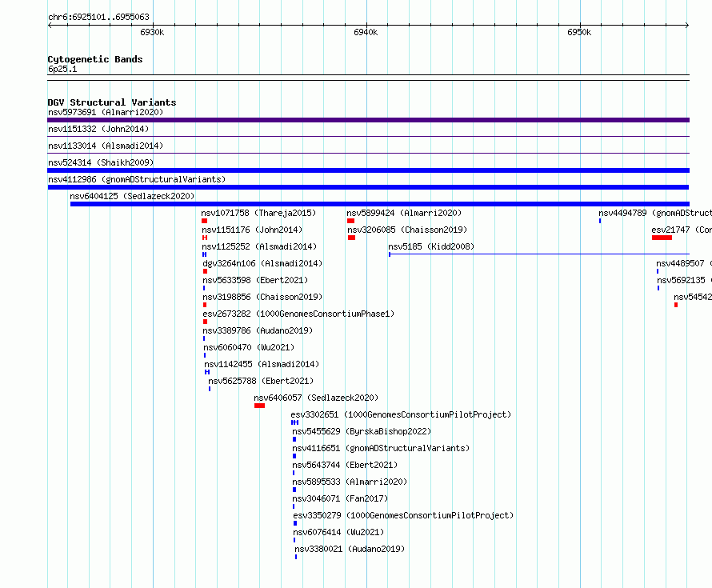Image resolution: width=712 pixels, height=588 pixels.
Task: Click the nsv5625788 (Ebert2021) label
Action: pyautogui.click(x=261, y=381)
